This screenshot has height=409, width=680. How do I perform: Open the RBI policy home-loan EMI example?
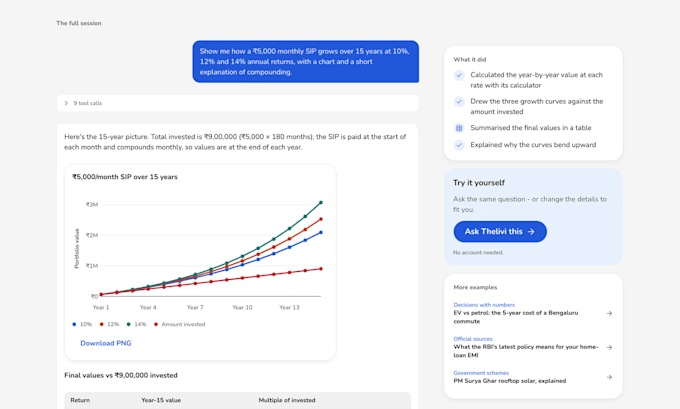click(533, 347)
